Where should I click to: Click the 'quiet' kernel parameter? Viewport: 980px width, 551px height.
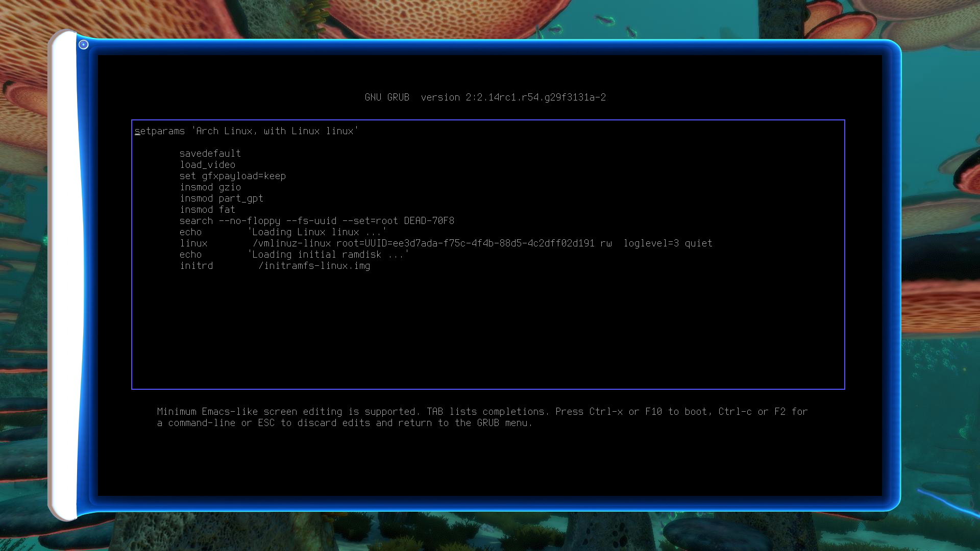[698, 243]
